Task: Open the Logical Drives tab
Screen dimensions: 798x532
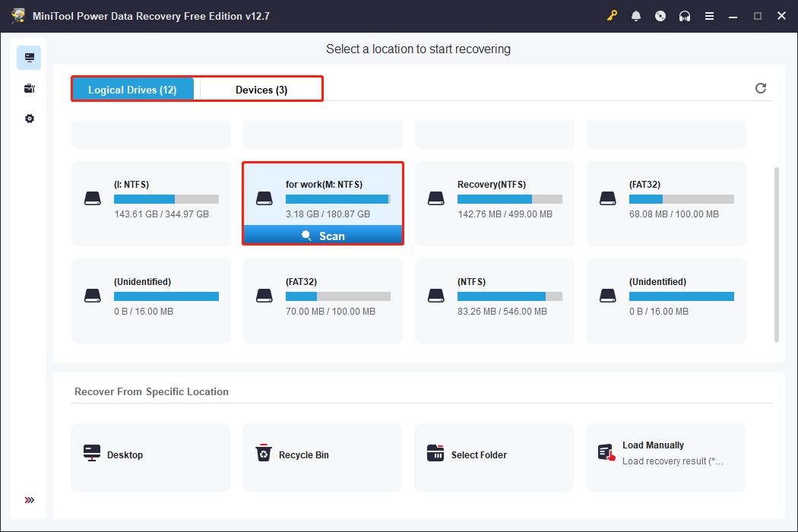Action: click(x=133, y=89)
